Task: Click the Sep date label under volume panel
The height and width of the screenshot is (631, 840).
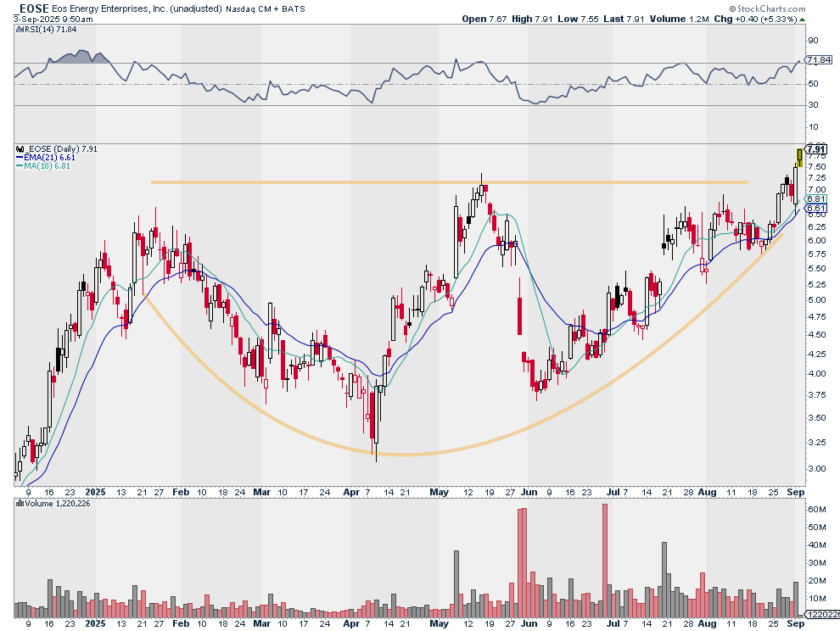Action: 796,623
